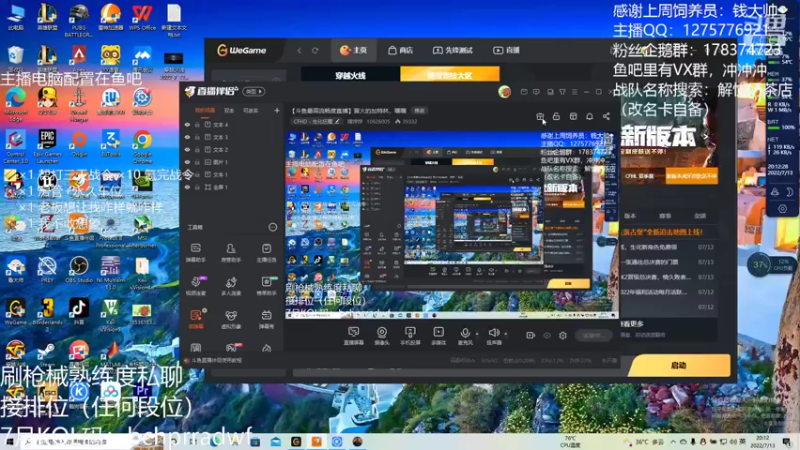The height and width of the screenshot is (450, 800).
Task: Toggle the preview eye icon in bottom toolbar
Action: pyautogui.click(x=547, y=335)
